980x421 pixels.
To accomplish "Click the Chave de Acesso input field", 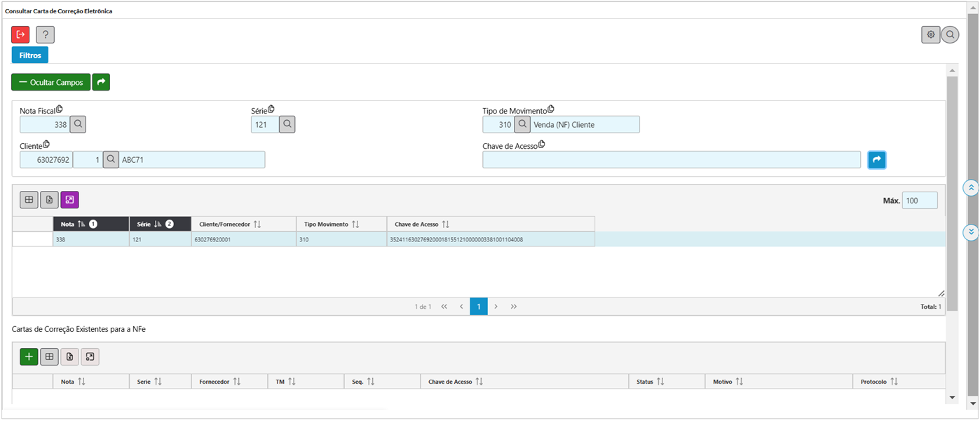I will [x=671, y=160].
